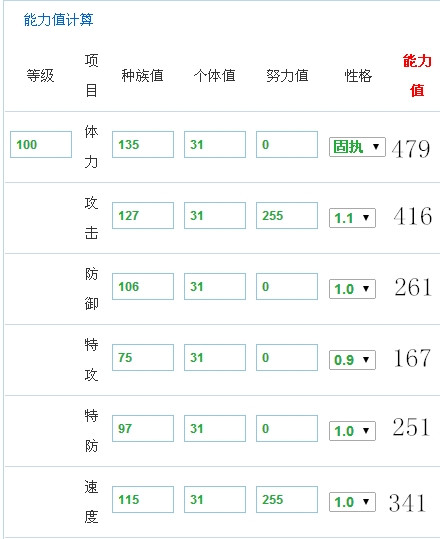Select the attack effort value field 255
This screenshot has width=440, height=539.
click(x=287, y=216)
